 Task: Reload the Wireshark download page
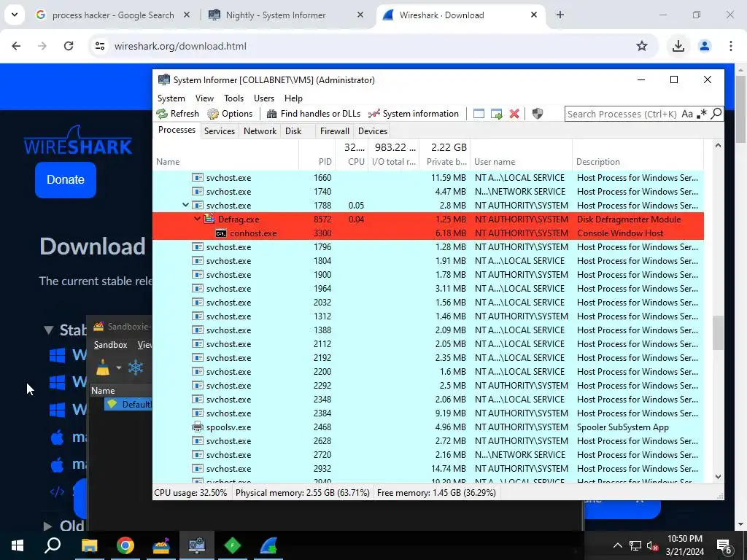(69, 46)
